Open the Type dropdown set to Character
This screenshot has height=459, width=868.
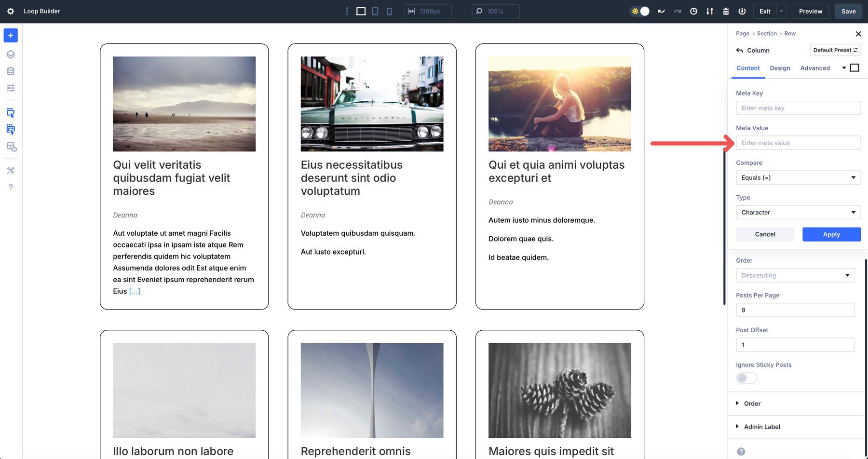(x=798, y=212)
